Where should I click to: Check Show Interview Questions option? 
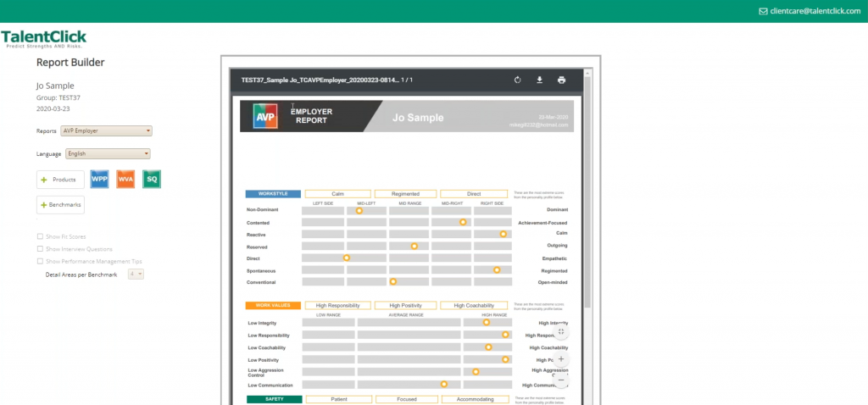[40, 249]
